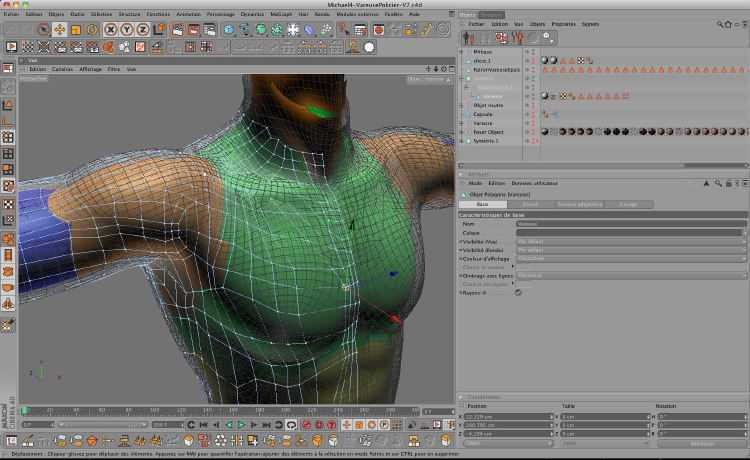Screen dimensions: 750x460
Task: Click the Appliquer button in coordinates panel
Action: (x=702, y=444)
